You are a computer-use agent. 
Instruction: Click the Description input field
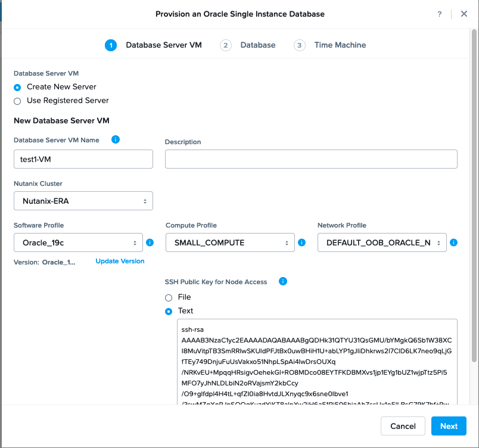point(311,159)
